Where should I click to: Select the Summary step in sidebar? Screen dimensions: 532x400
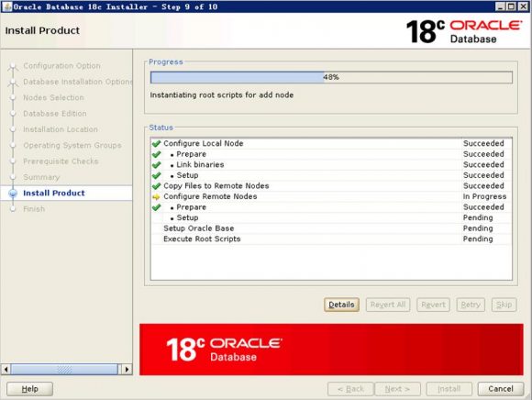(x=41, y=177)
